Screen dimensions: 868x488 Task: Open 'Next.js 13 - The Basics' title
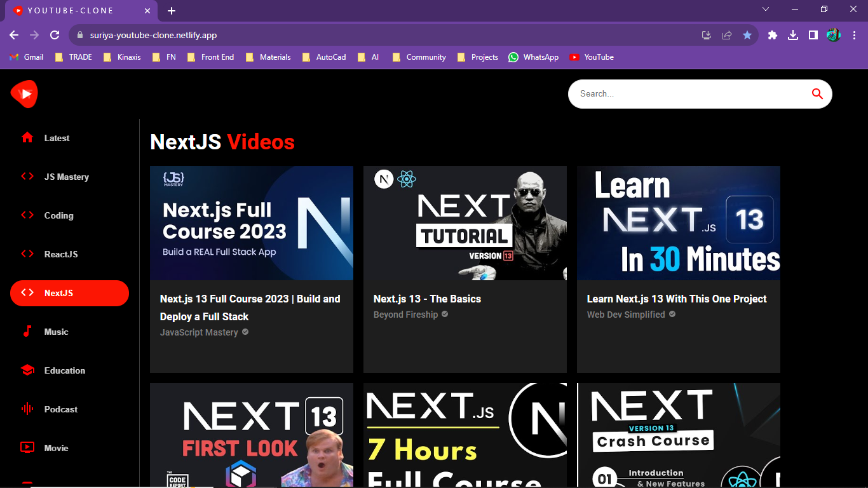coord(427,299)
